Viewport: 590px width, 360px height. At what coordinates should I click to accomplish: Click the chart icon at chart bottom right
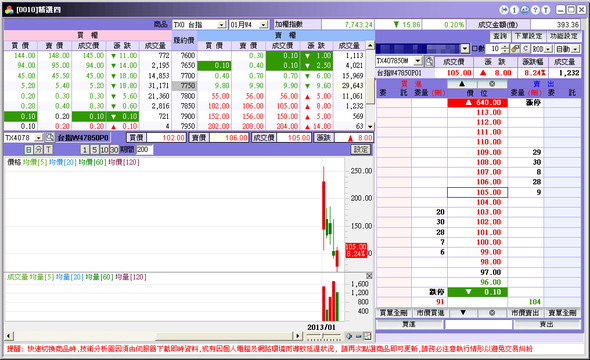point(367,336)
